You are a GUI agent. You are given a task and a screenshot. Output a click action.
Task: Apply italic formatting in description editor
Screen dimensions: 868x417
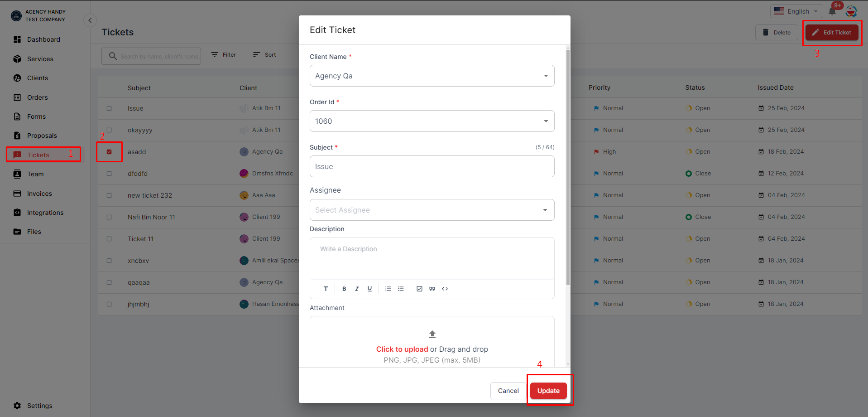[357, 289]
